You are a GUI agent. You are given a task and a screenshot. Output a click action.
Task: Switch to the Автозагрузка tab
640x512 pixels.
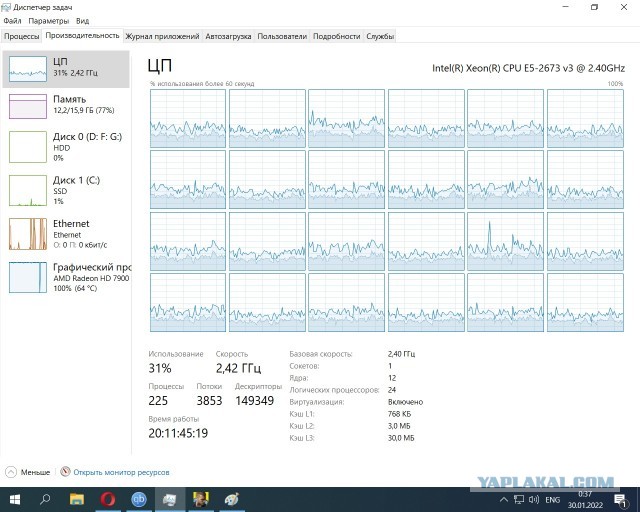click(x=228, y=36)
